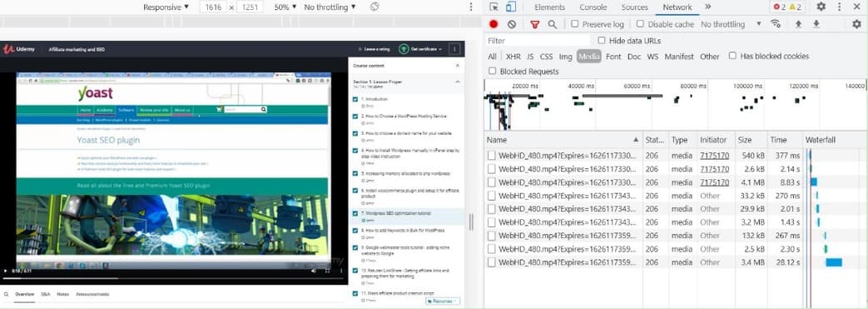
Task: Switch to the Console tab
Action: pos(593,7)
